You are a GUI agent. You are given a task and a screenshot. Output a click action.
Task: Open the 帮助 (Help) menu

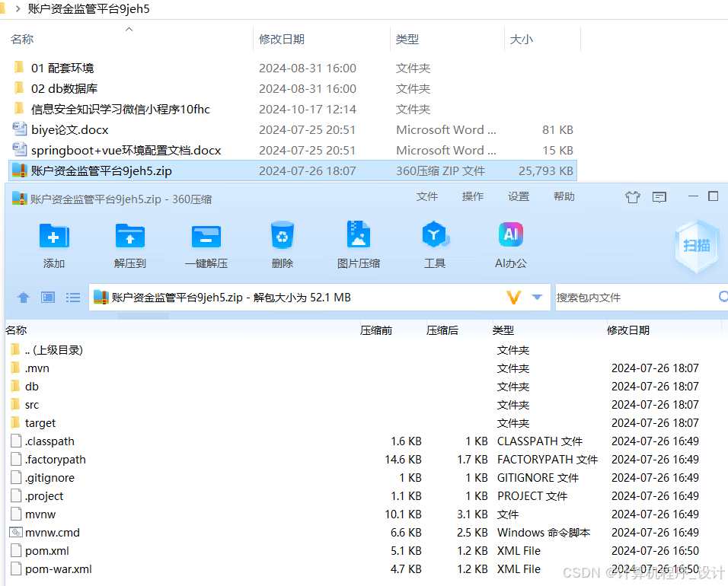pyautogui.click(x=563, y=196)
